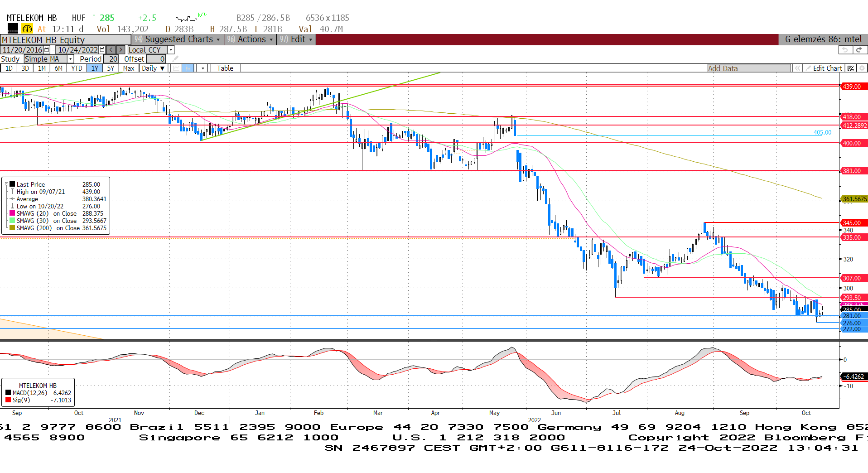Click the 418.00 price level label

pyautogui.click(x=854, y=116)
